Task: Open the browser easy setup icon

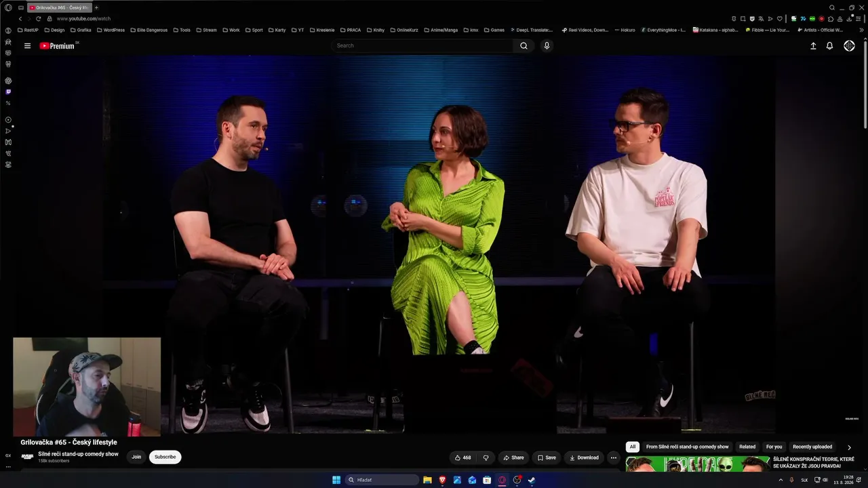Action: tap(858, 18)
